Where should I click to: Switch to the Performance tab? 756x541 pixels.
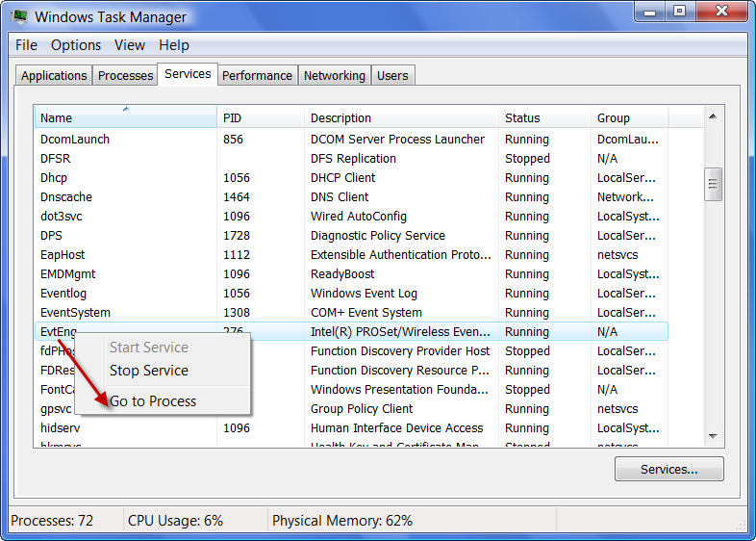click(257, 76)
